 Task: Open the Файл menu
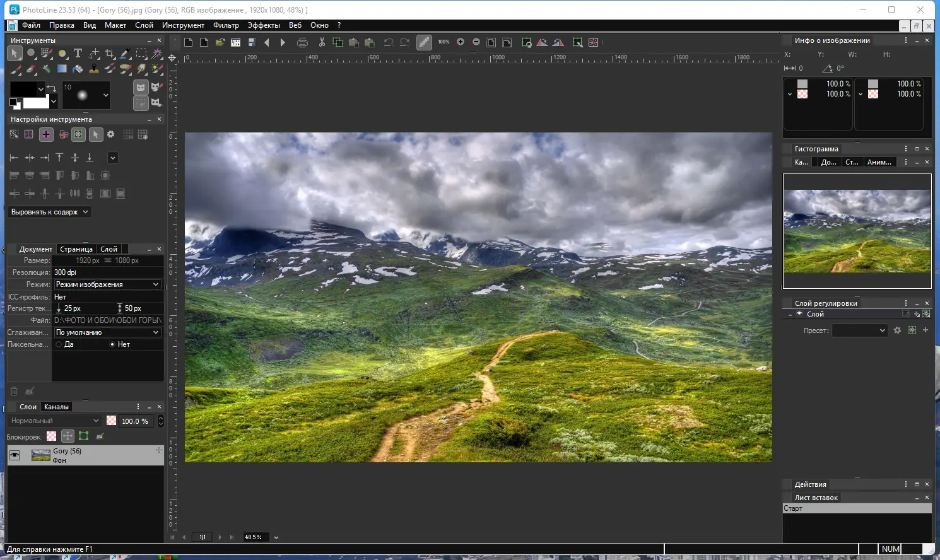point(31,25)
